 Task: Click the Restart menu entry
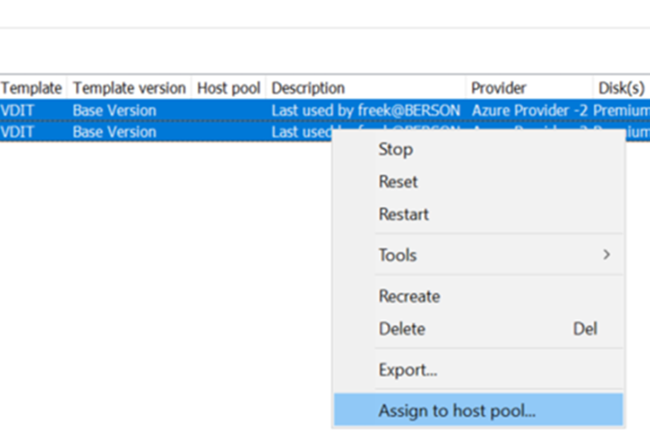404,214
